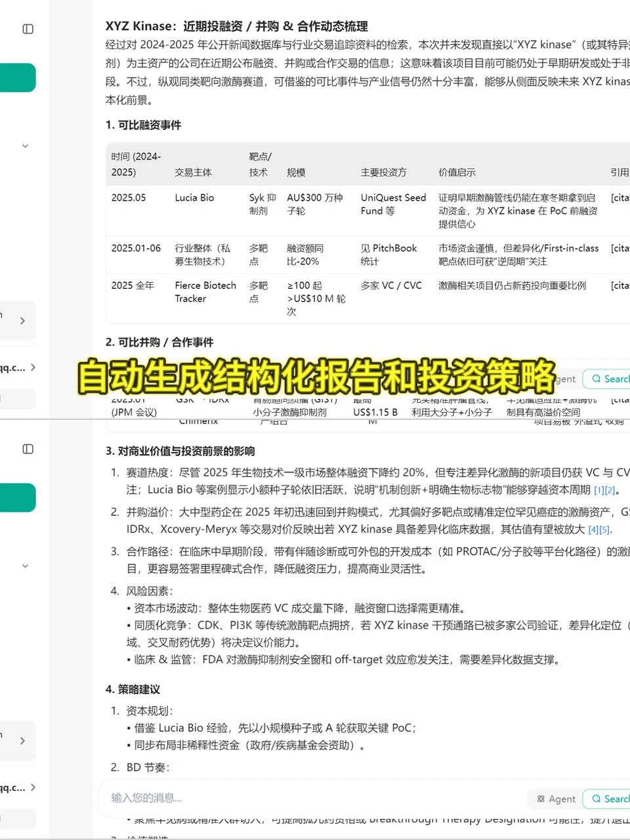Expand the qq.c... account row in upper sidebar
Viewport: 630px width, 840px height.
(18, 367)
